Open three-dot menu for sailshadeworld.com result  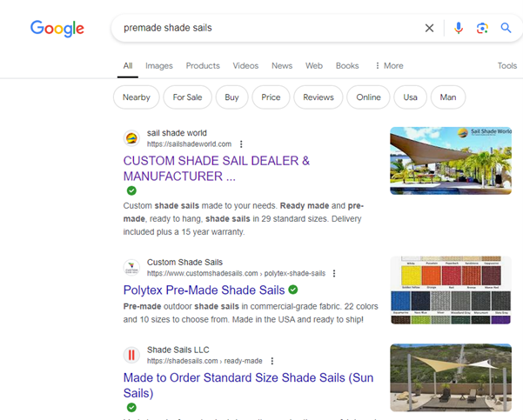pyautogui.click(x=241, y=144)
